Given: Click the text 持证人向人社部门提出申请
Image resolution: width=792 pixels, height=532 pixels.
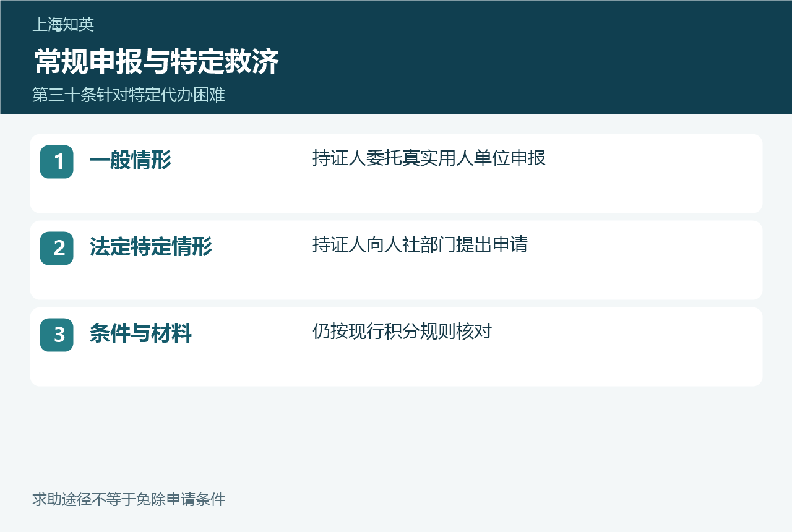Looking at the screenshot, I should [x=420, y=245].
